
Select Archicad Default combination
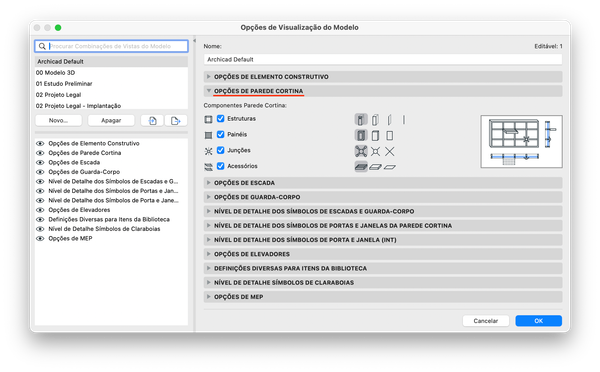pyautogui.click(x=111, y=62)
